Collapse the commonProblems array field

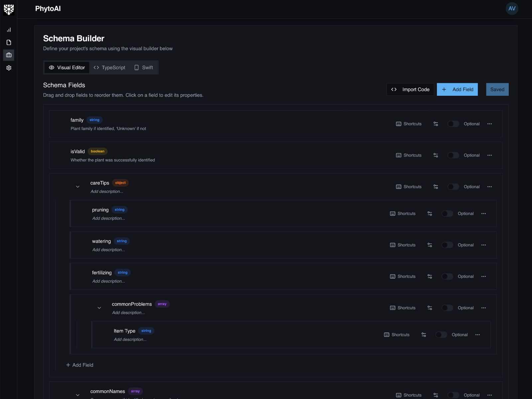pos(99,308)
